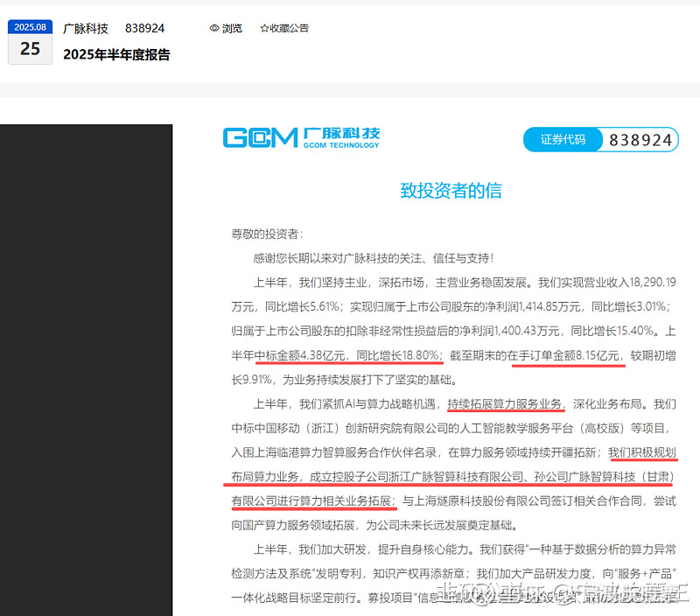Click the watermark text at bottom right
The height and width of the screenshot is (616, 700).
563,593
